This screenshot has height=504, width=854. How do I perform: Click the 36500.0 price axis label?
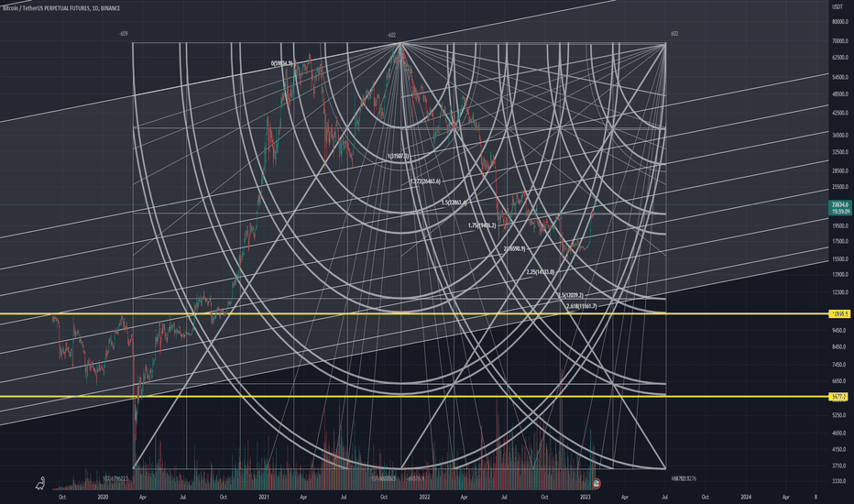coord(840,135)
